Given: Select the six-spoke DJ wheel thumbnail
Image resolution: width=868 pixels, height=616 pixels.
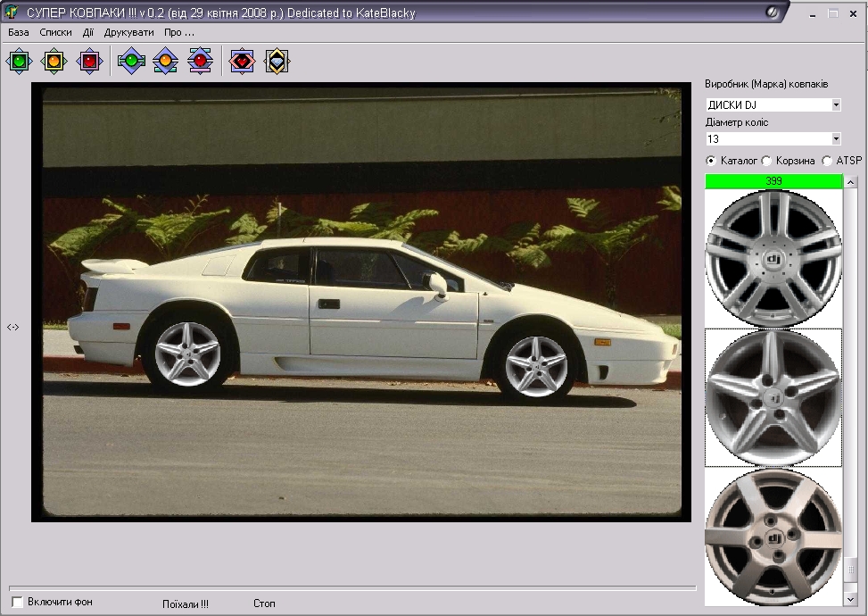Looking at the screenshot, I should tap(773, 537).
